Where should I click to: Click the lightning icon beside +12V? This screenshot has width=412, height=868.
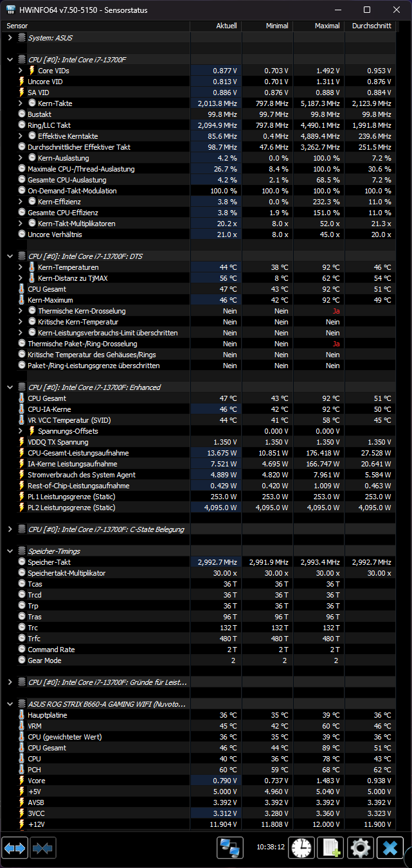pyautogui.click(x=22, y=824)
